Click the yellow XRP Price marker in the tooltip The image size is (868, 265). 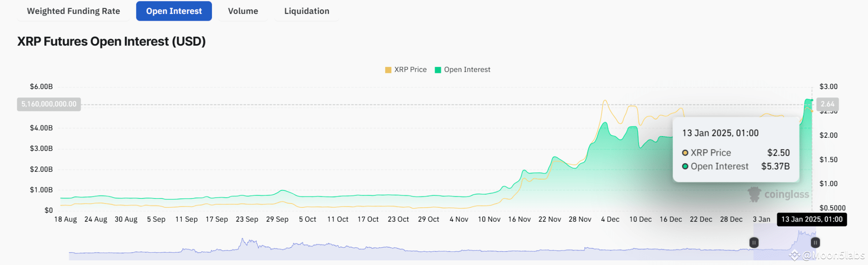coord(685,153)
